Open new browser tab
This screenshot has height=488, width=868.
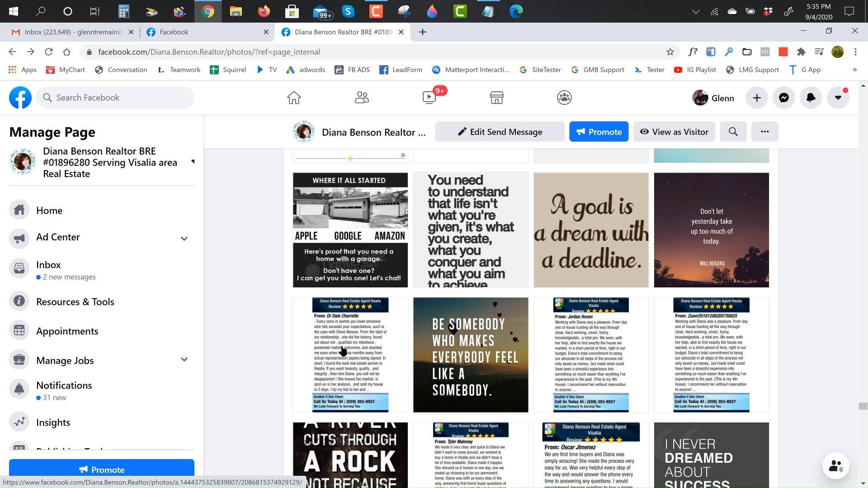click(422, 32)
